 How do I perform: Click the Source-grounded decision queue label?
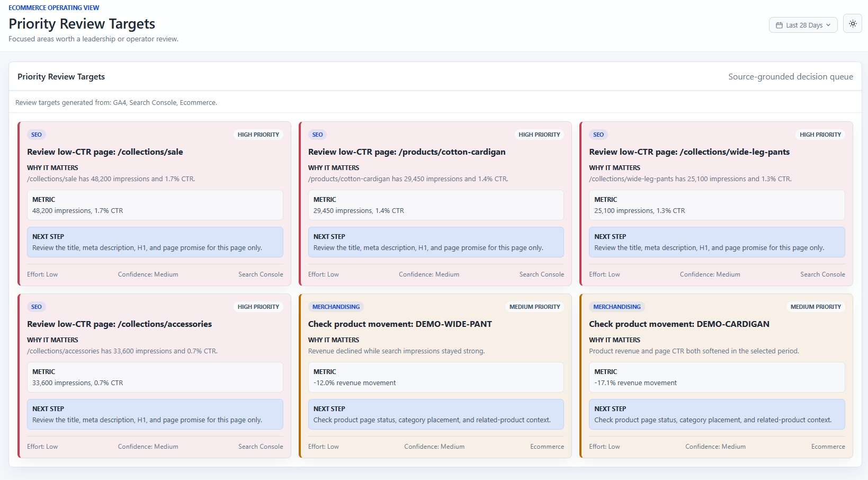791,77
